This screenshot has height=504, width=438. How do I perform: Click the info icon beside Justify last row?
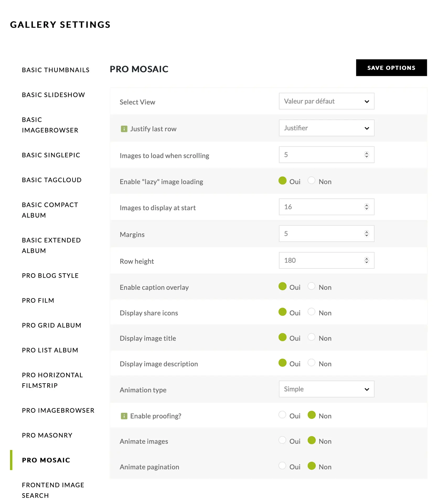[x=124, y=129]
